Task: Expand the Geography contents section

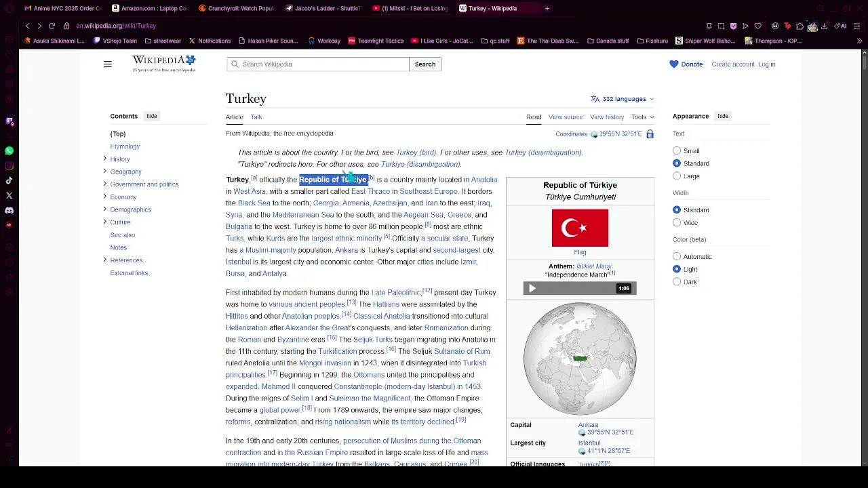Action: (x=104, y=171)
